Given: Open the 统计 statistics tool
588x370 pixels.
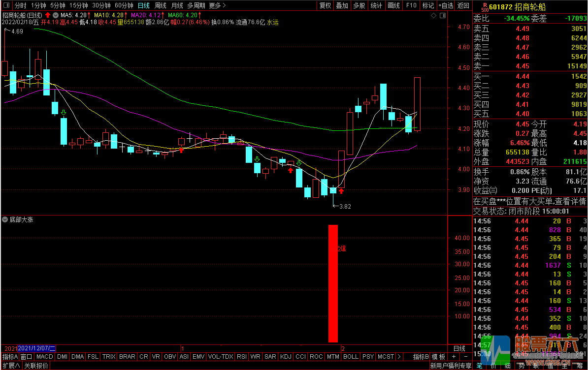Looking at the screenshot, I should [376, 5].
